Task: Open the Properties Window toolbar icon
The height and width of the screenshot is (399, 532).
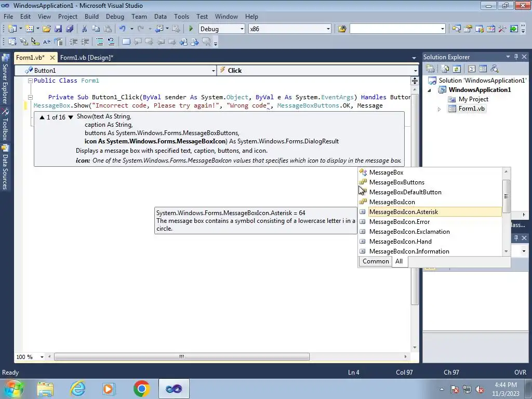Action: tap(468, 29)
